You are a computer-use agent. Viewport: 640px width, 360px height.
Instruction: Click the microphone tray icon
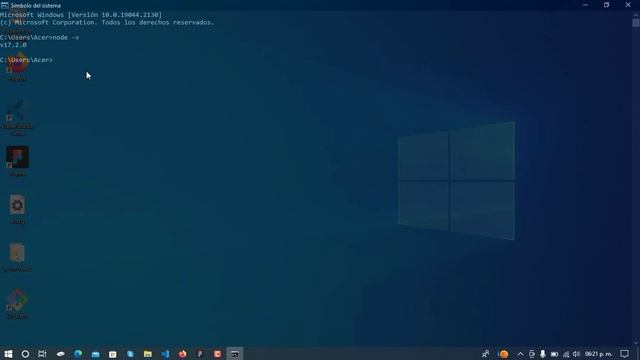click(x=542, y=354)
